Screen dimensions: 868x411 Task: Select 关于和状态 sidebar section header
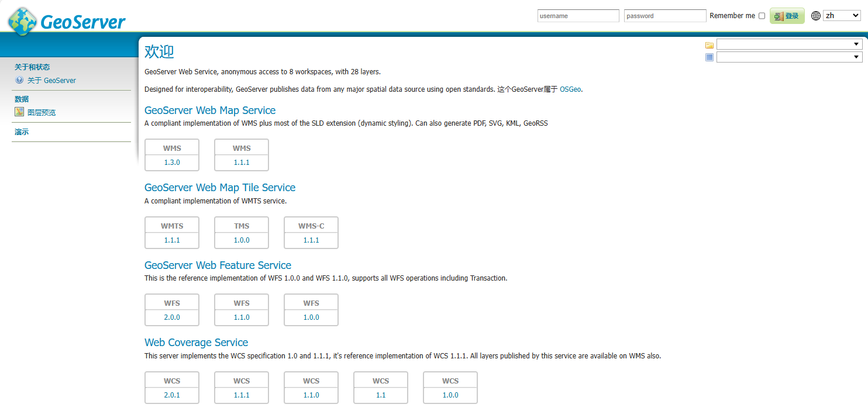tap(32, 67)
